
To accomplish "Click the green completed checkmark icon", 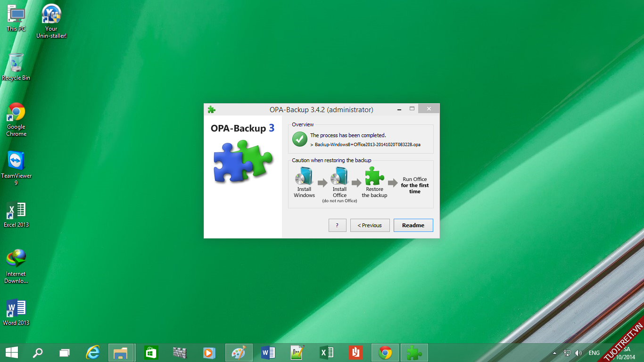I will tap(299, 139).
